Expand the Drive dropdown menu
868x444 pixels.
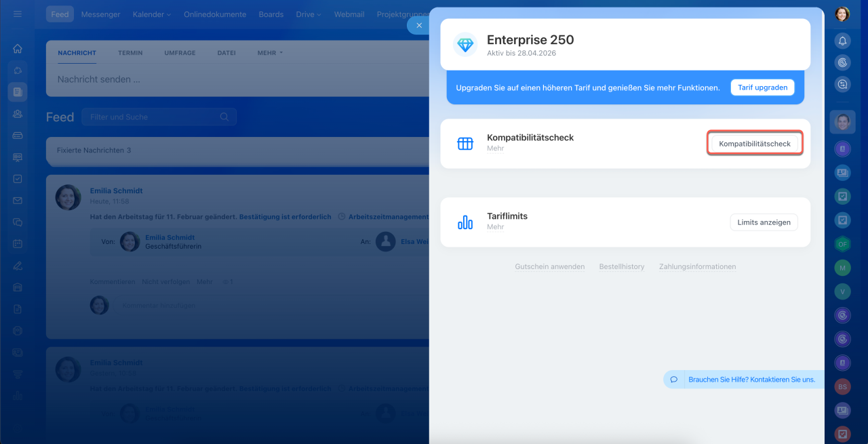(x=308, y=14)
